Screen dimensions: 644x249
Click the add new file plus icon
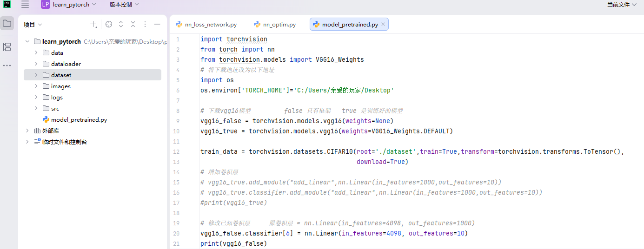pos(93,24)
